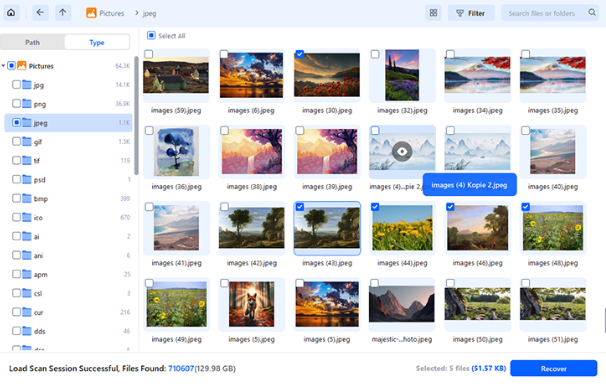Check the png folder checkbox

pos(16,104)
